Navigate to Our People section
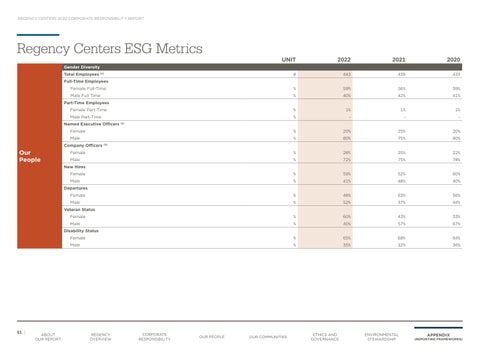480x360 pixels. click(212, 337)
